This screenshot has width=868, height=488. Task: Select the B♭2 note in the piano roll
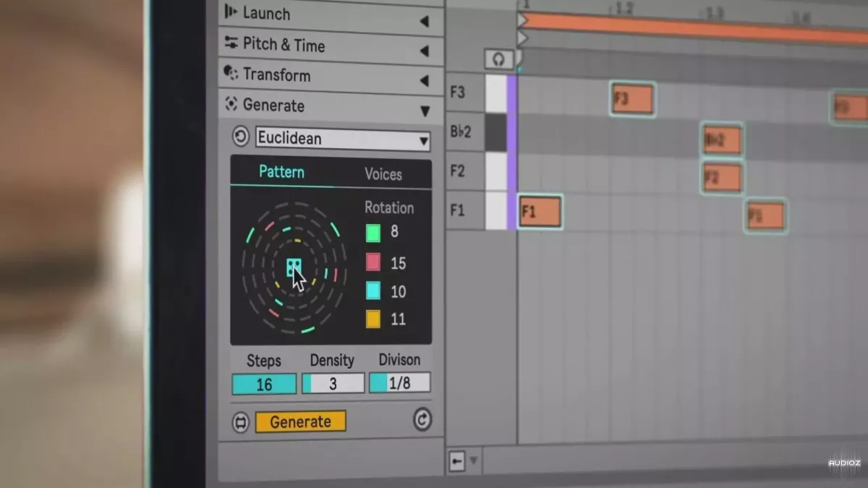point(723,140)
